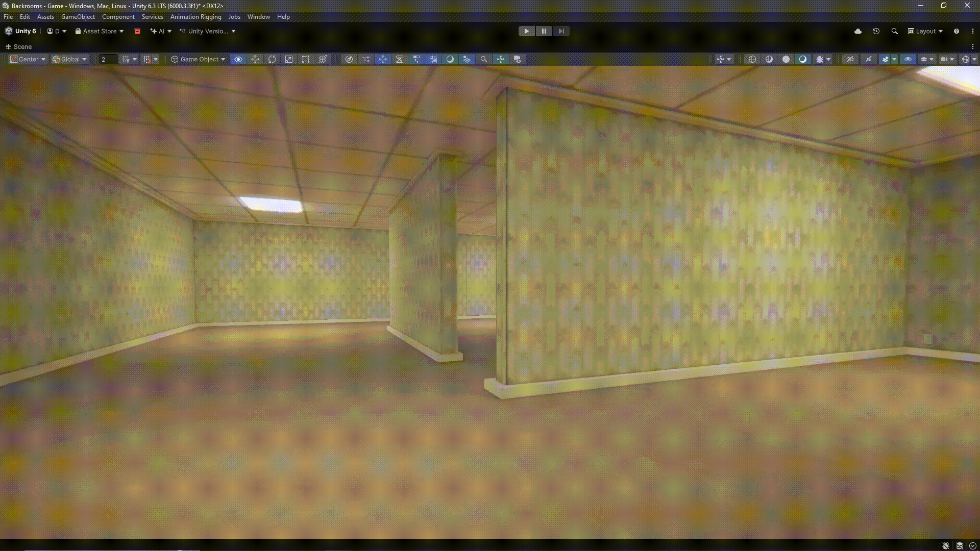Click the grid snap value field
Viewport: 980px width, 551px height.
108,59
